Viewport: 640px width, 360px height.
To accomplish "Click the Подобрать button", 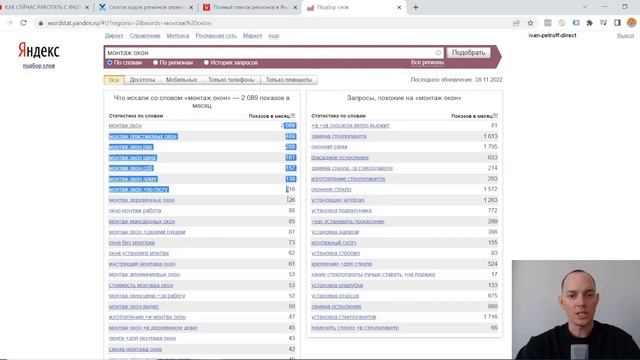I will tap(468, 53).
